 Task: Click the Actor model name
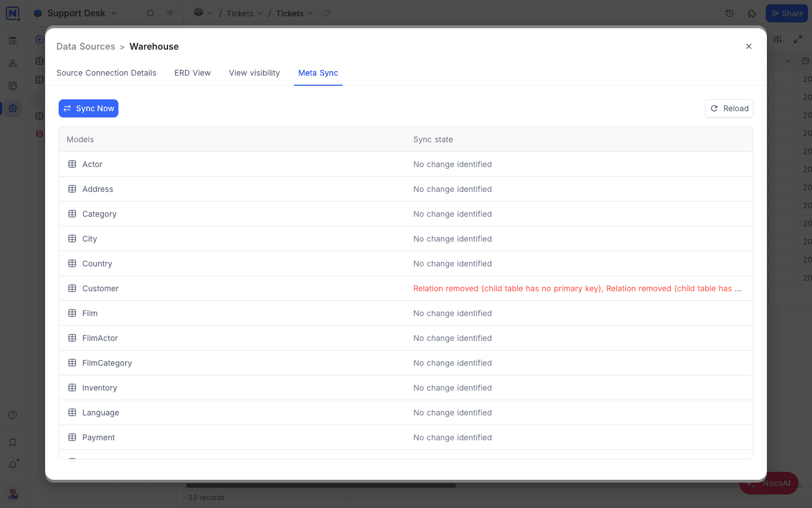point(92,164)
